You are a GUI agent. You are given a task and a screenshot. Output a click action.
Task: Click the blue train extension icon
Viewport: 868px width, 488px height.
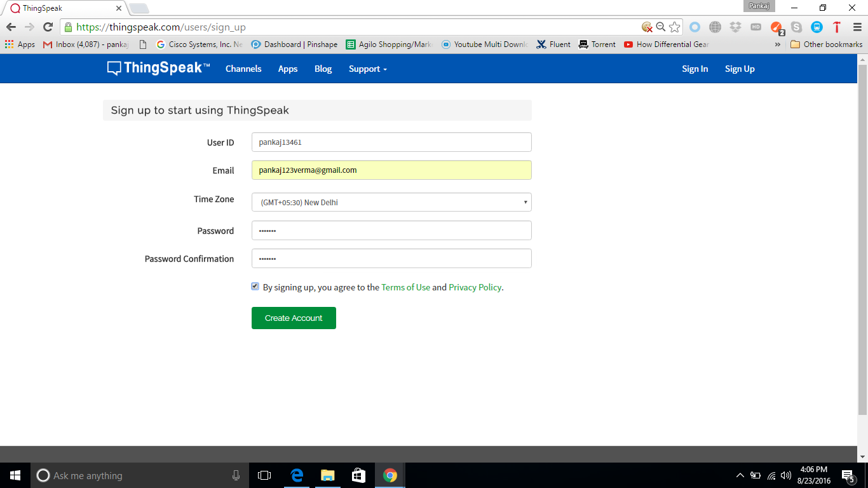pyautogui.click(x=817, y=27)
